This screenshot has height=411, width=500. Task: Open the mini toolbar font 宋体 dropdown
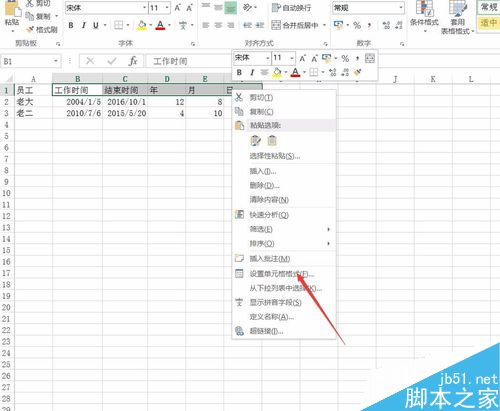coord(267,59)
